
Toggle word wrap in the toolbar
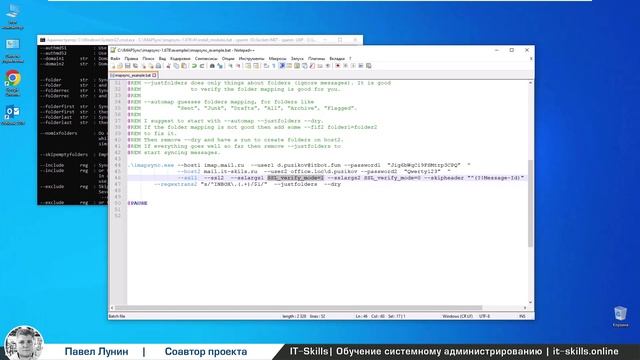[266, 66]
